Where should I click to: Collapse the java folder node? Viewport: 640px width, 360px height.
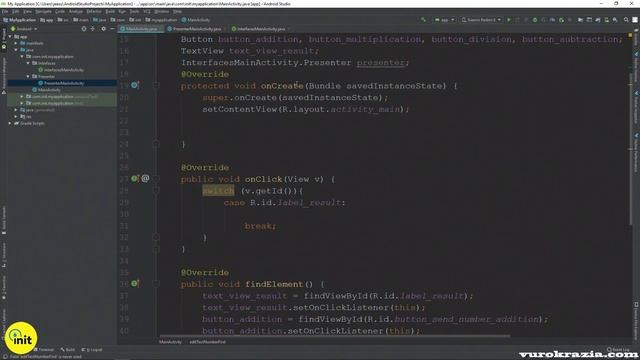[16, 50]
